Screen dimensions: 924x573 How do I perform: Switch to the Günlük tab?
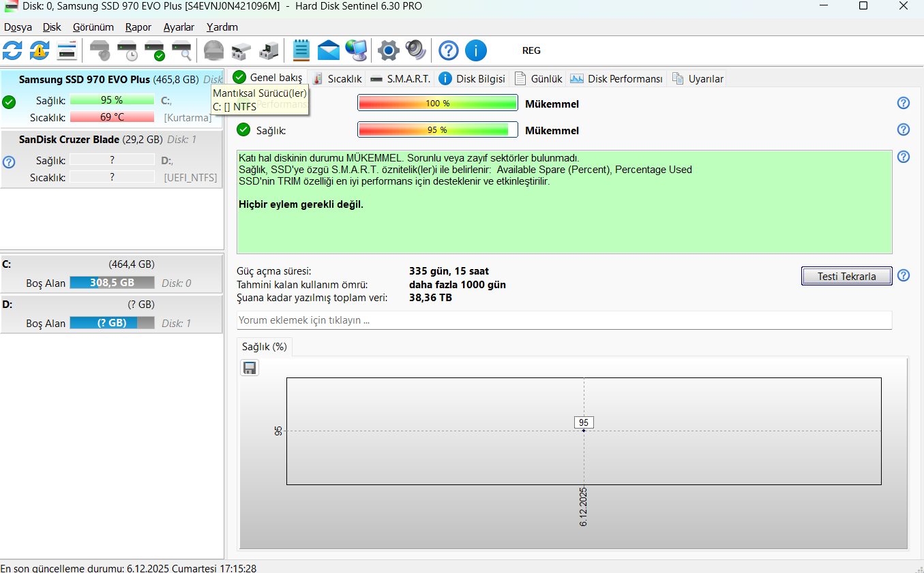(x=539, y=78)
